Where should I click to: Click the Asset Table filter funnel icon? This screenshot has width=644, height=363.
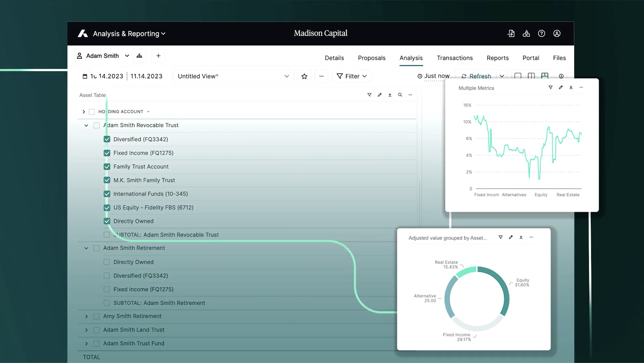(369, 95)
